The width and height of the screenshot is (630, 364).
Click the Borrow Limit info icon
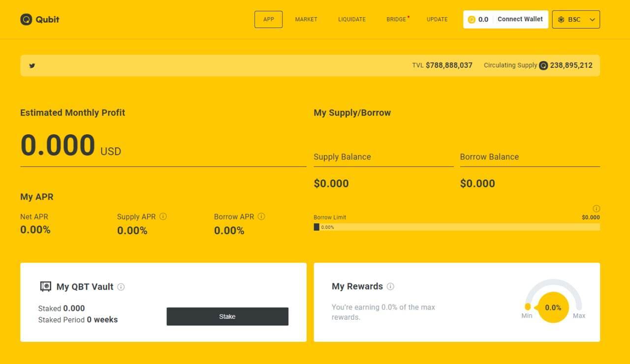point(596,209)
